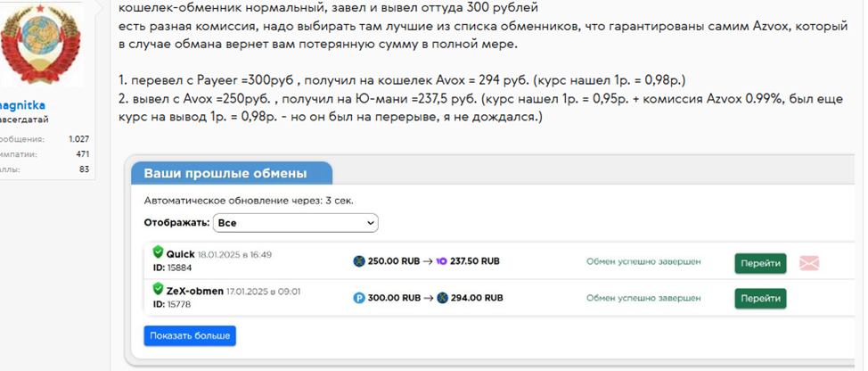Click ID: 15778 text
868x371 pixels.
coord(172,304)
